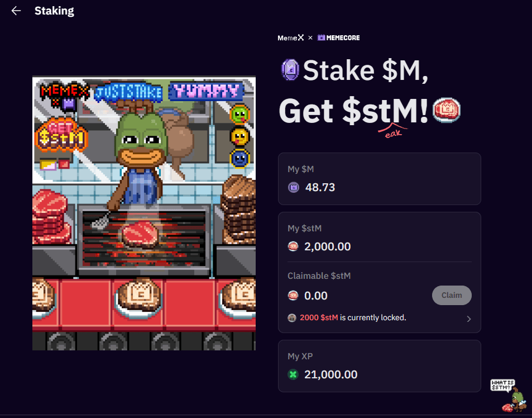The image size is (532, 418).
Task: Click the GET $stM badge in the artwork
Action: (61, 135)
